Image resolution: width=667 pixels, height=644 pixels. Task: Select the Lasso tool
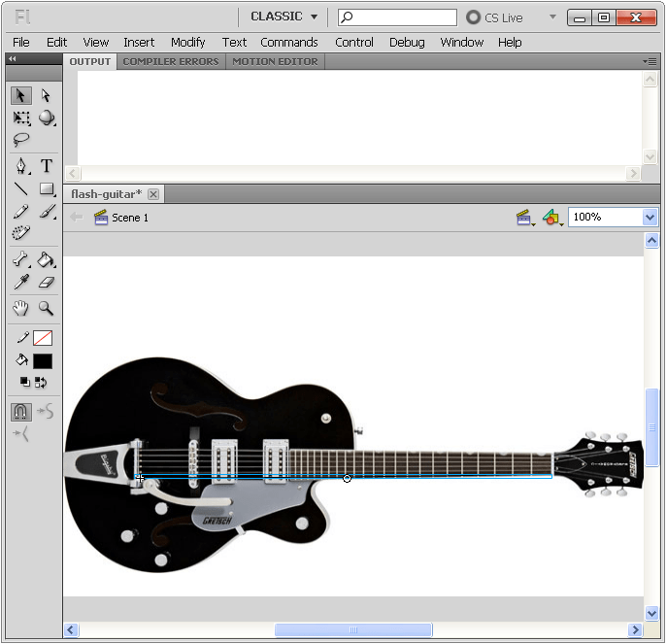coord(21,140)
